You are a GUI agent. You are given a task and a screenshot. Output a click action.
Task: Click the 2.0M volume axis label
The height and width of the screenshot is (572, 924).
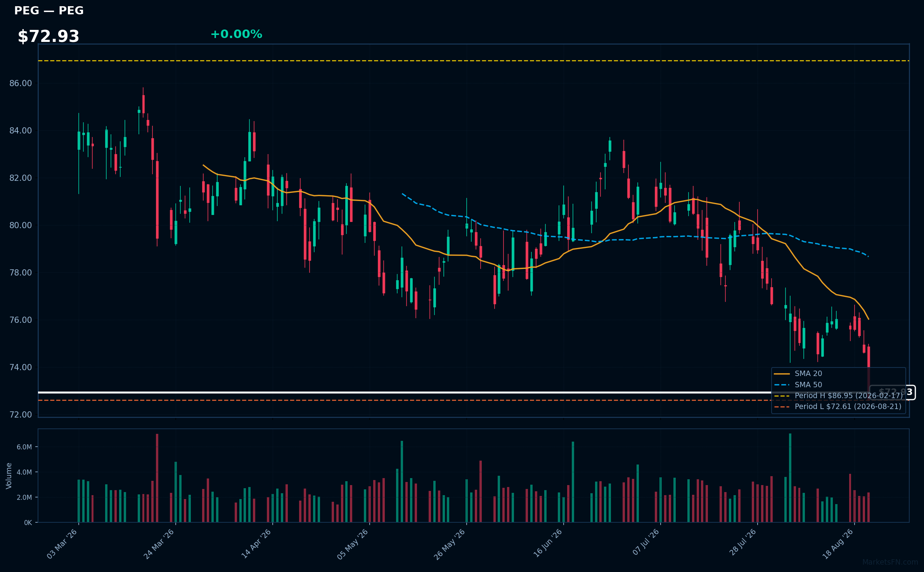click(24, 497)
